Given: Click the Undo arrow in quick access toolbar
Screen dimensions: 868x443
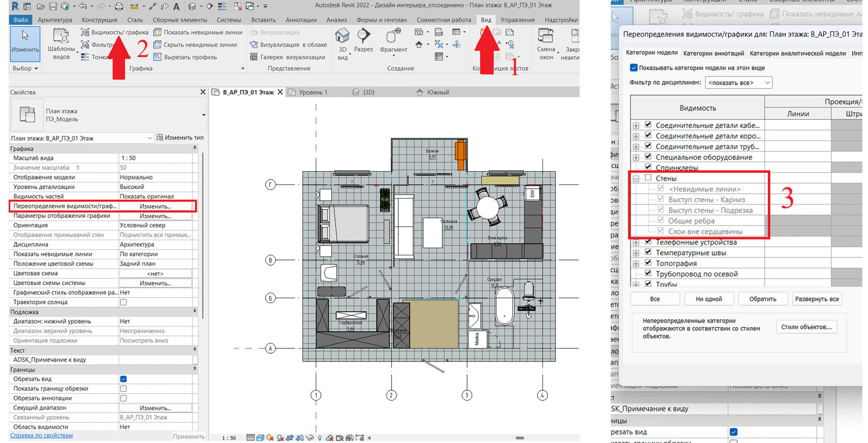Looking at the screenshot, I should (x=83, y=6).
